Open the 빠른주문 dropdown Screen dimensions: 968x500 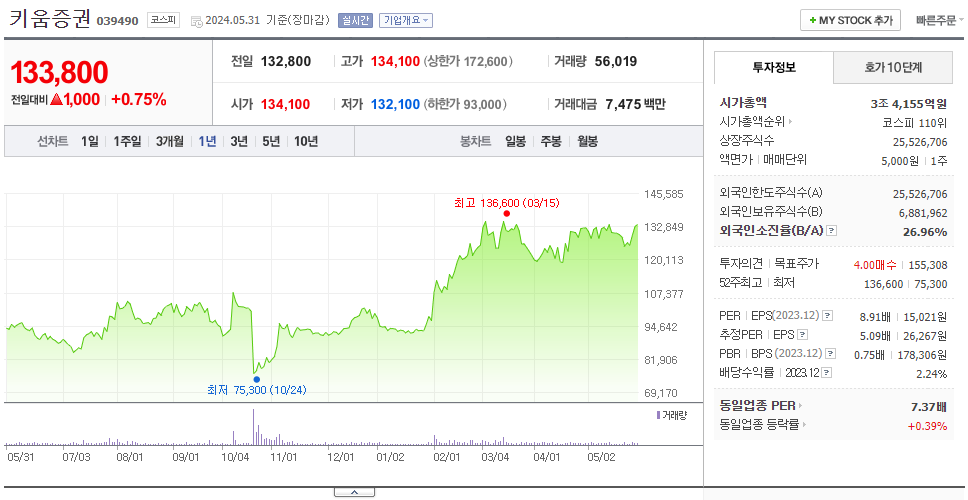pyautogui.click(x=940, y=20)
